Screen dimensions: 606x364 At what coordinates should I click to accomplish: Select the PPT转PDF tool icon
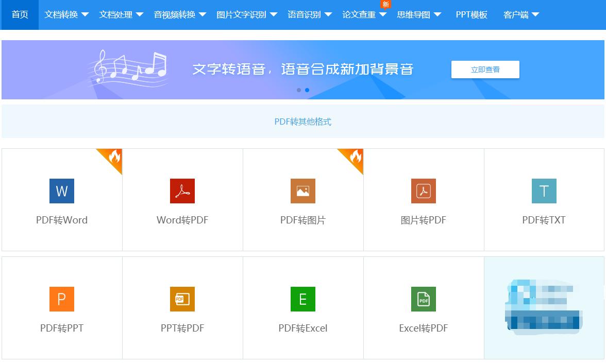coord(182,299)
